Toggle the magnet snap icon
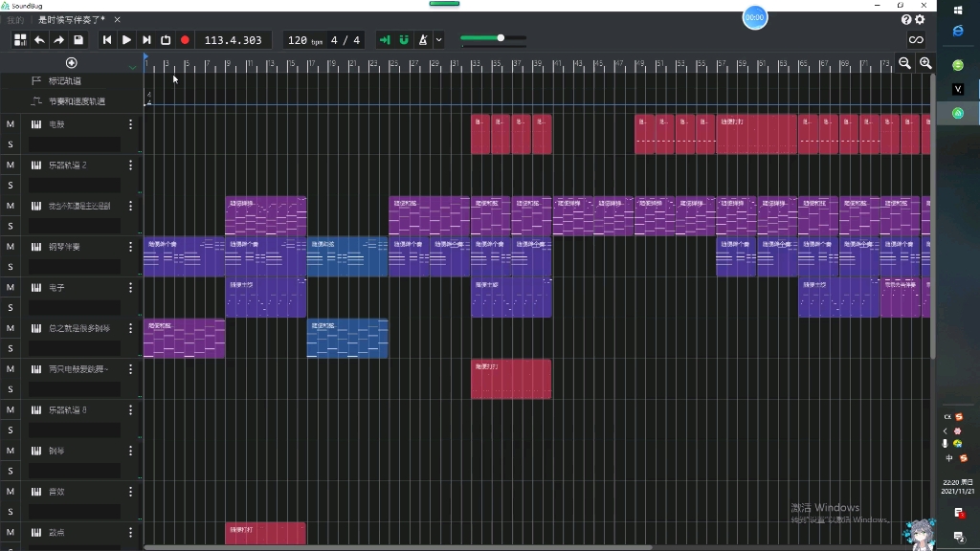 coord(404,40)
